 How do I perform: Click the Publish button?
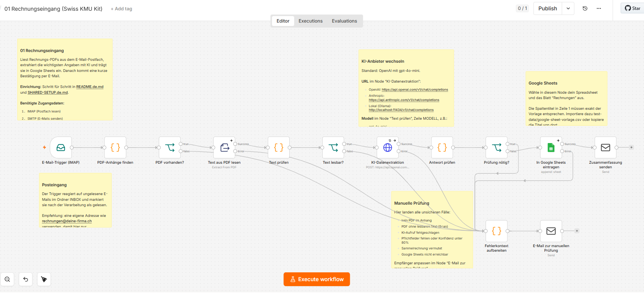[548, 8]
